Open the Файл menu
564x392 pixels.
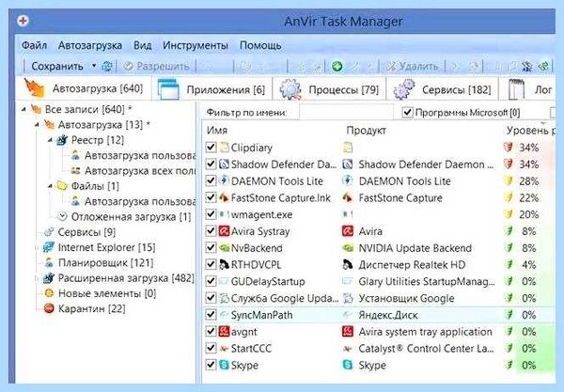coord(34,46)
